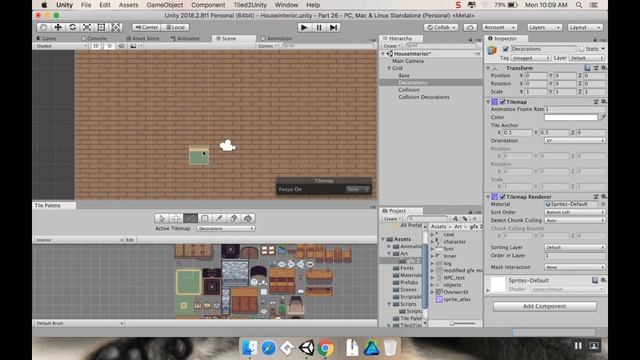Open the GameObject menu
This screenshot has width=640, height=360.
click(164, 5)
